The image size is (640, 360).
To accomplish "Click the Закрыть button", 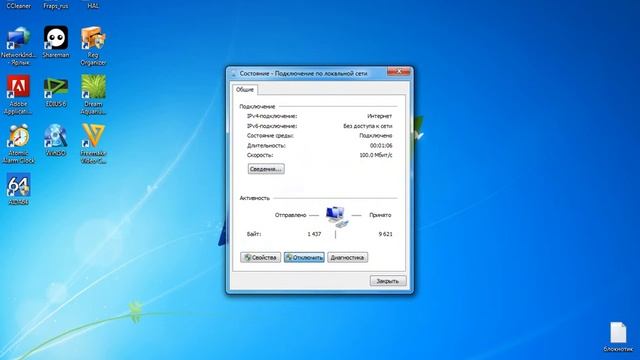I will [388, 281].
